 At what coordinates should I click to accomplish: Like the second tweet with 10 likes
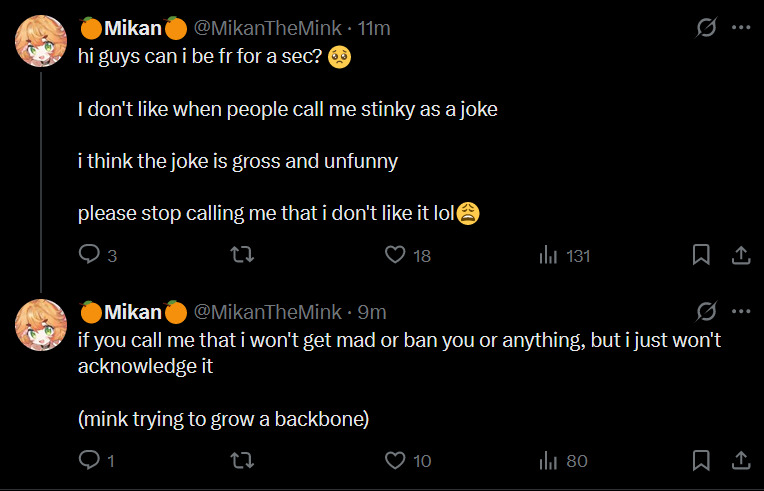point(395,460)
